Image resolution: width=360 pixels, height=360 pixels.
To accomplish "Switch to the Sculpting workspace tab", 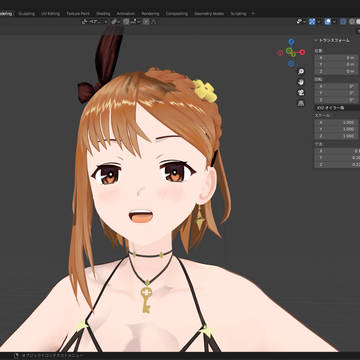I will (27, 14).
